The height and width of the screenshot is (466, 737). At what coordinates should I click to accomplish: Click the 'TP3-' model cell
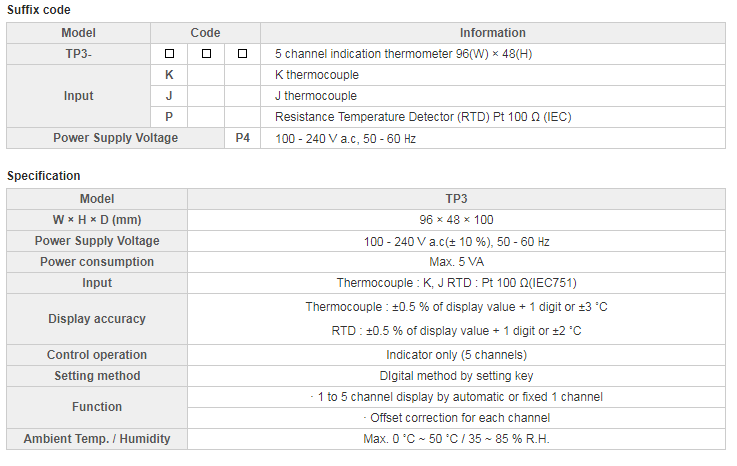coord(79,53)
